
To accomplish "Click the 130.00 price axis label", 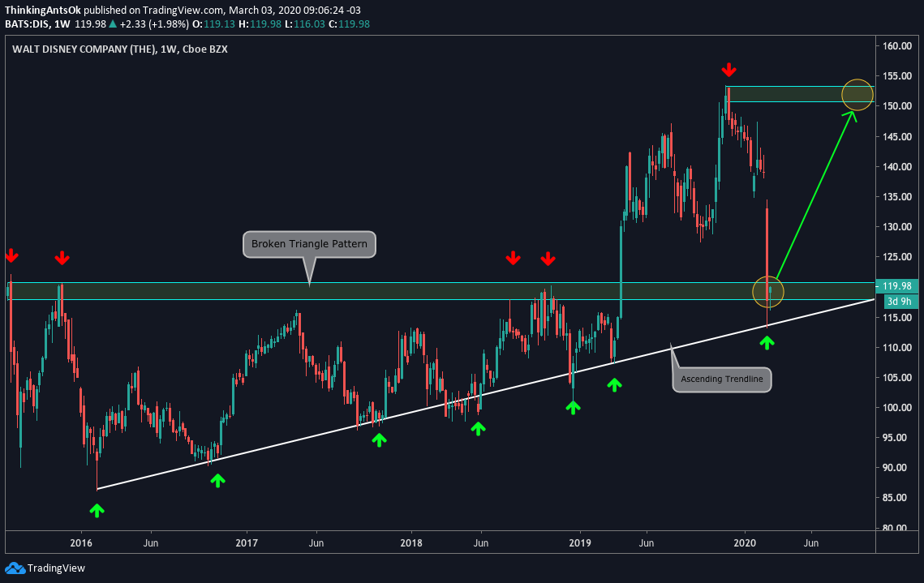I will (x=897, y=227).
